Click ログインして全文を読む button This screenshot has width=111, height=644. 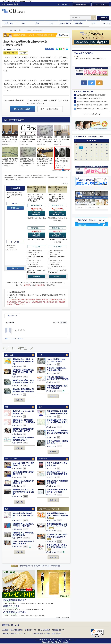50,109
